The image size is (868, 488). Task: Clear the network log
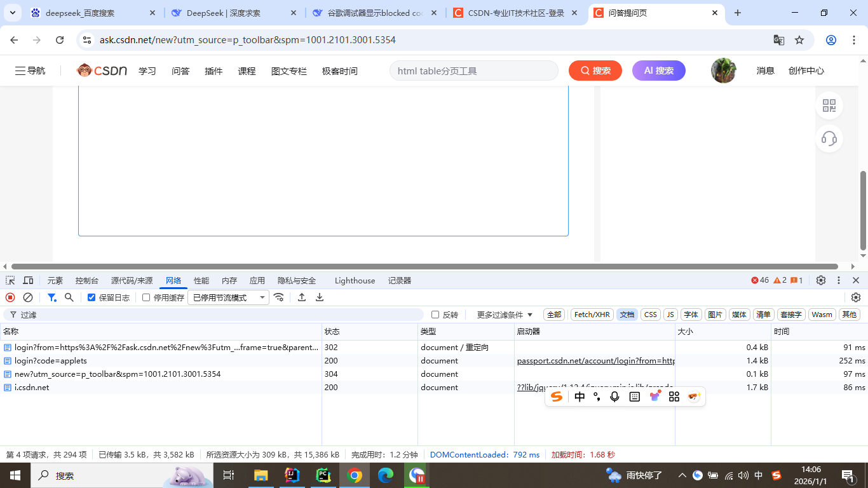click(x=28, y=297)
